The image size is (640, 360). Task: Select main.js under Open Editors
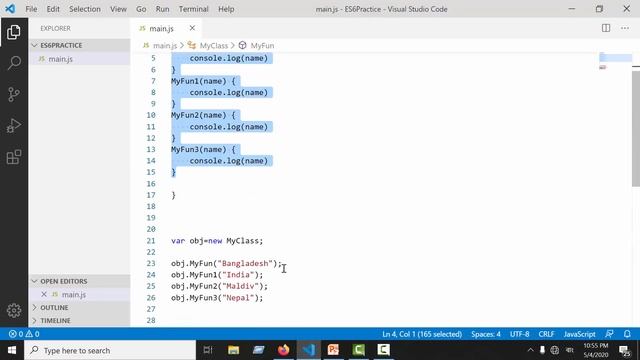(80, 294)
